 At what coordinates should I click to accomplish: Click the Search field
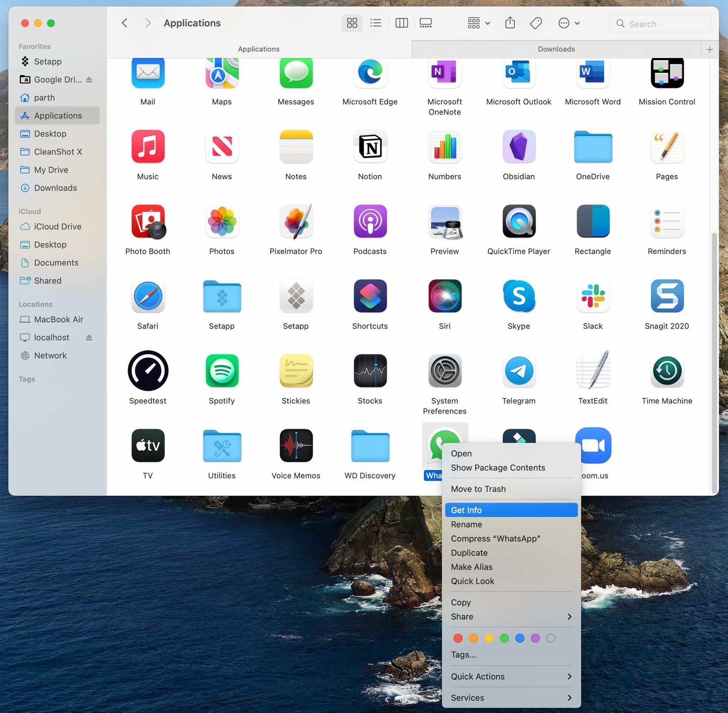tap(660, 24)
